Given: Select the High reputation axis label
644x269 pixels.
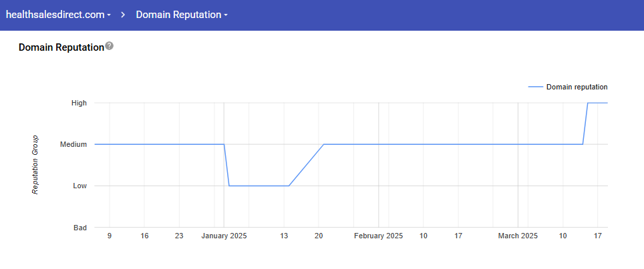Looking at the screenshot, I should pos(79,103).
